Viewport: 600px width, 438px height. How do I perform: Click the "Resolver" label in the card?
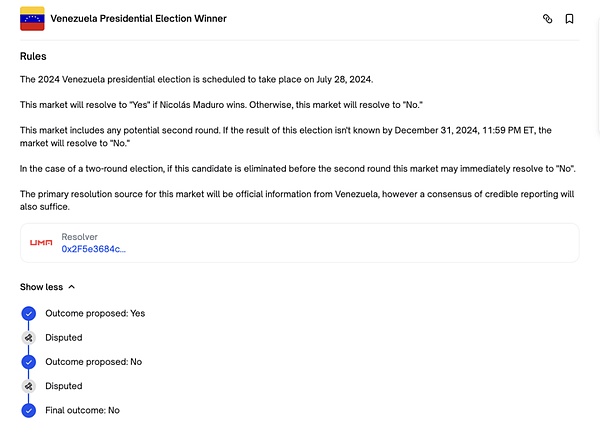79,236
